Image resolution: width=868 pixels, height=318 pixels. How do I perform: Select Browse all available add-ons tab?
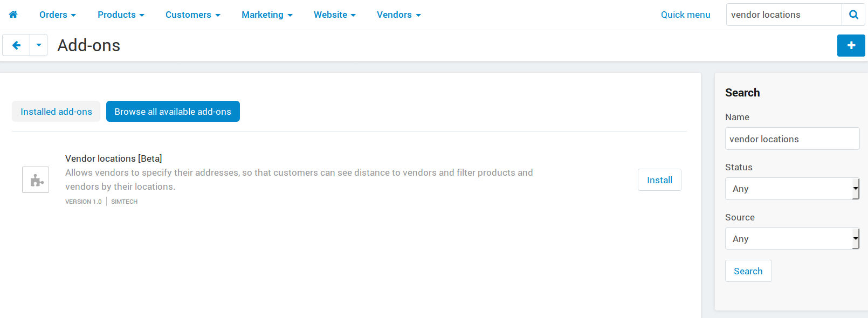(173, 112)
